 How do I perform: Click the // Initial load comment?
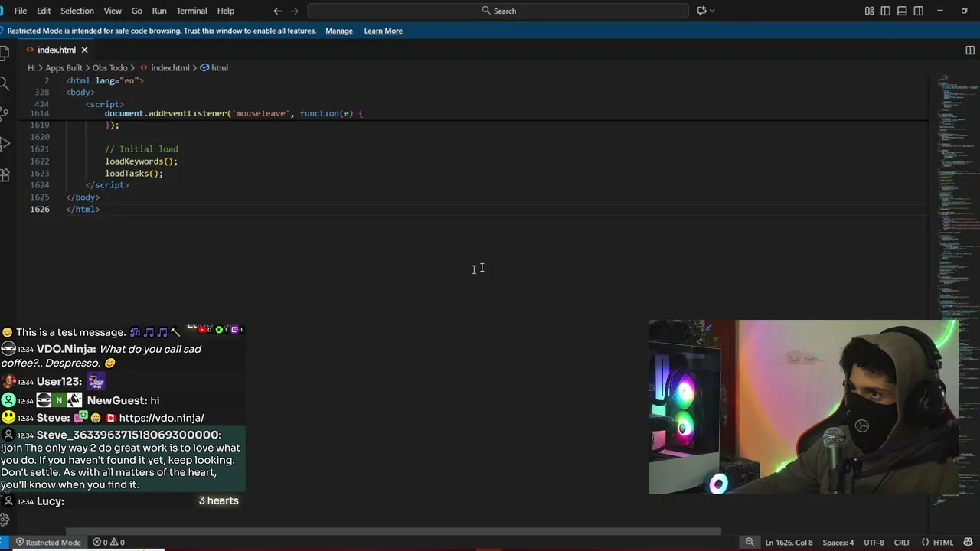tap(142, 149)
